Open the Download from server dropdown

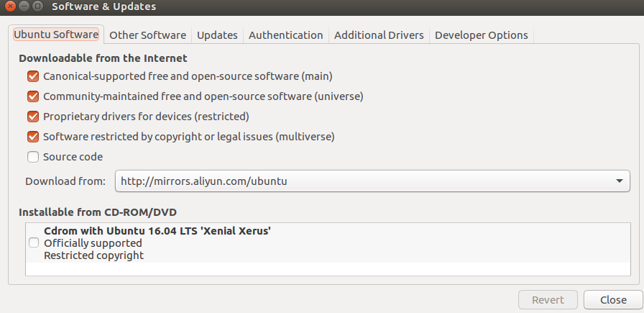tap(372, 181)
